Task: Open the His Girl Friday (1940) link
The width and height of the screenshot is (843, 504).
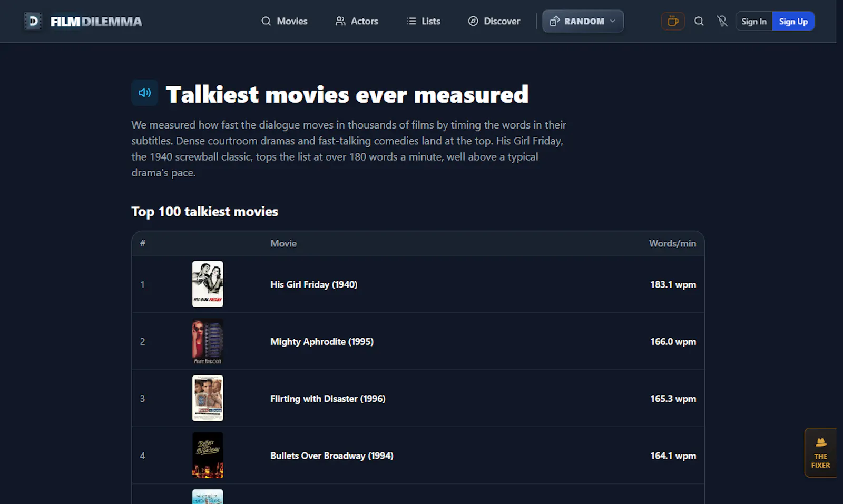Action: pos(314,284)
